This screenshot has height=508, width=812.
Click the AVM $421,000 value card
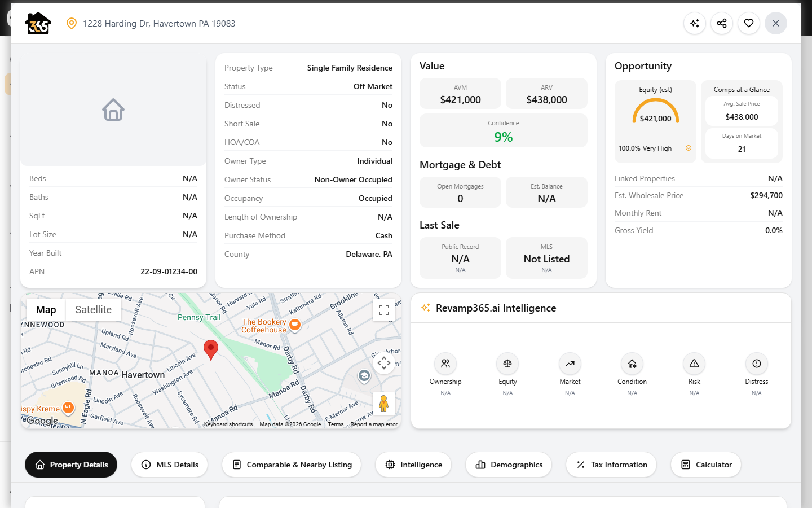460,94
